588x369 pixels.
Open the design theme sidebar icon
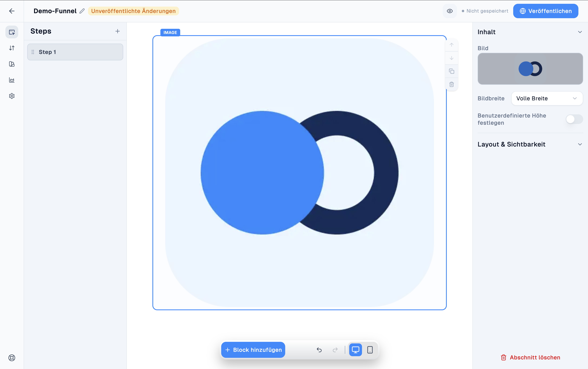tap(12, 64)
